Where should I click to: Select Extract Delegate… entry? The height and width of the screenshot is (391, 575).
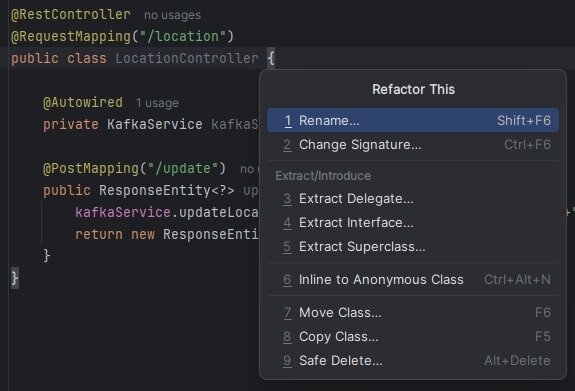(413, 198)
